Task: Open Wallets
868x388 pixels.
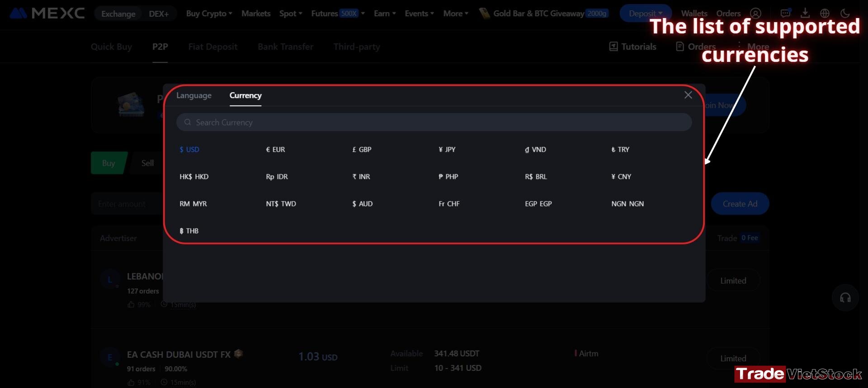Action: click(x=694, y=14)
